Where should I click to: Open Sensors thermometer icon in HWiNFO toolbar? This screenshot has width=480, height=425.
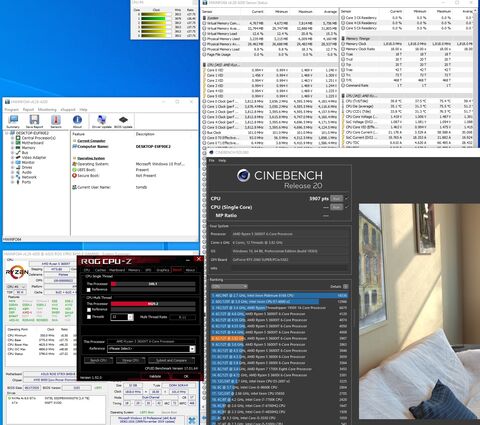click(x=56, y=121)
